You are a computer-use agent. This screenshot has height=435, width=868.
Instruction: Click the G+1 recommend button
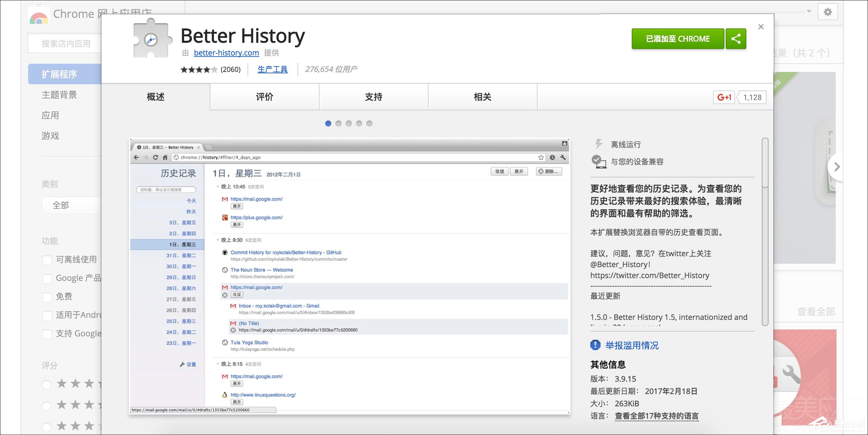pos(724,97)
